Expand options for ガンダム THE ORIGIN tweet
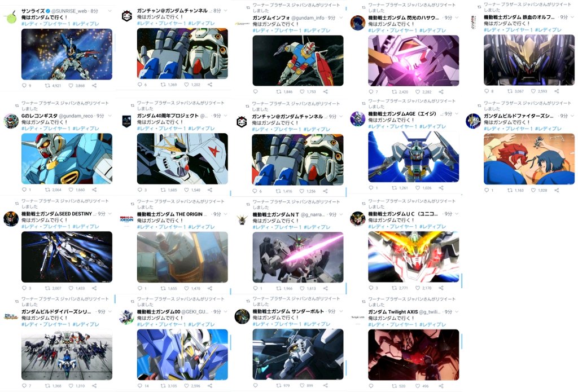This screenshot has width=578, height=392. click(225, 214)
